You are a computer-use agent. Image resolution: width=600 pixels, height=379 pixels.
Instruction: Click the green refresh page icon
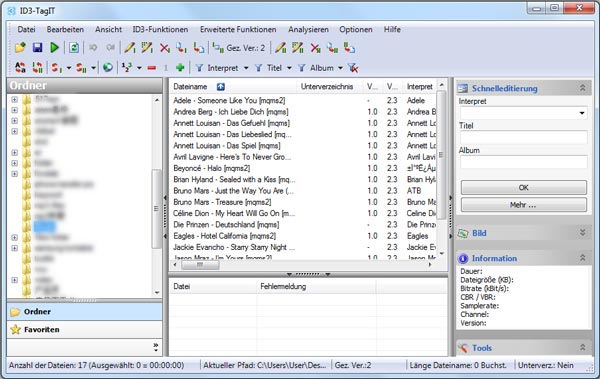tap(74, 47)
